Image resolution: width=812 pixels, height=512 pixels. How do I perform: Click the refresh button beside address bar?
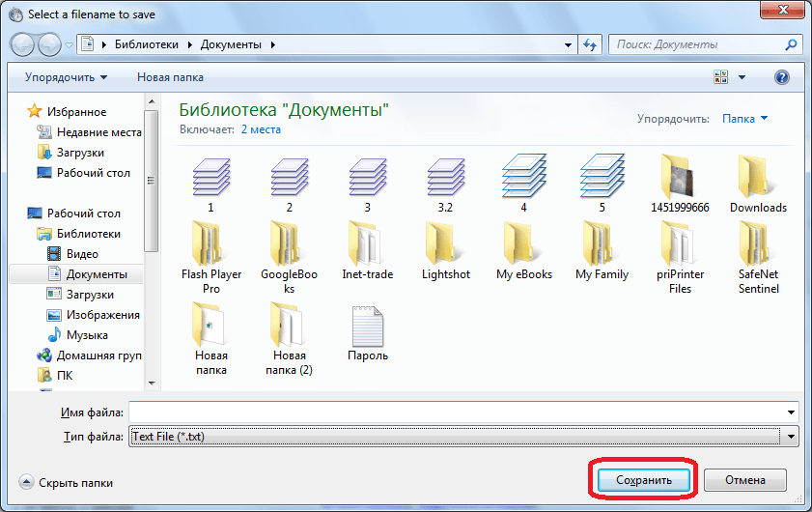[x=590, y=44]
